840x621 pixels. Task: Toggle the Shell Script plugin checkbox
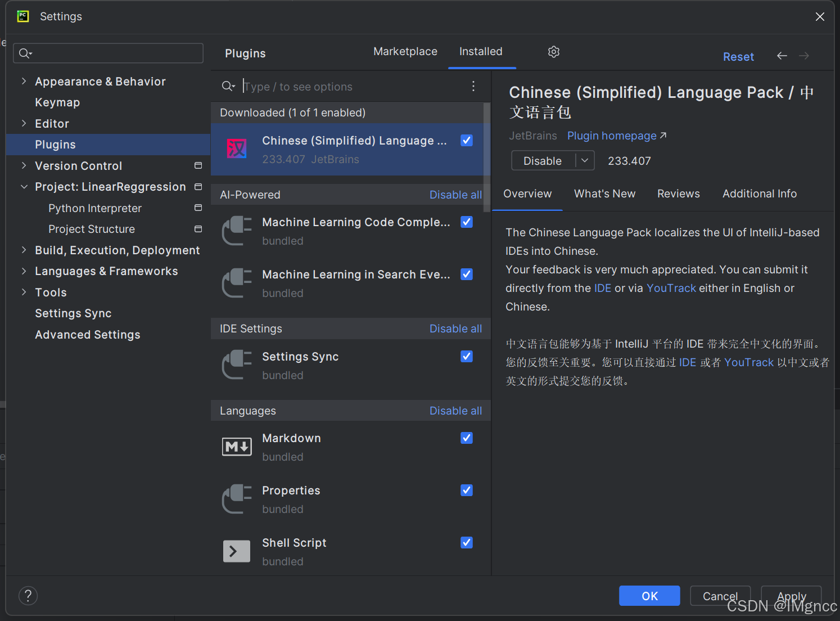tap(467, 543)
